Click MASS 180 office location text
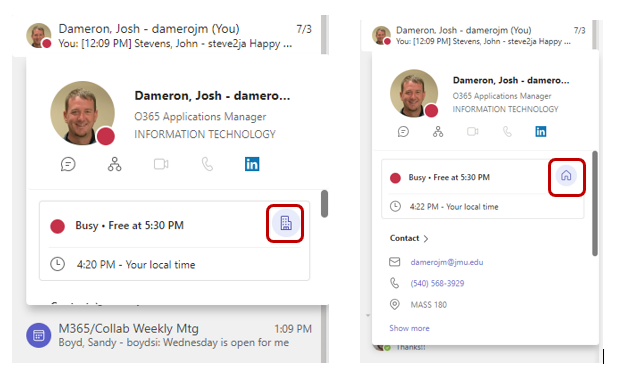This screenshot has width=618, height=383. click(429, 305)
